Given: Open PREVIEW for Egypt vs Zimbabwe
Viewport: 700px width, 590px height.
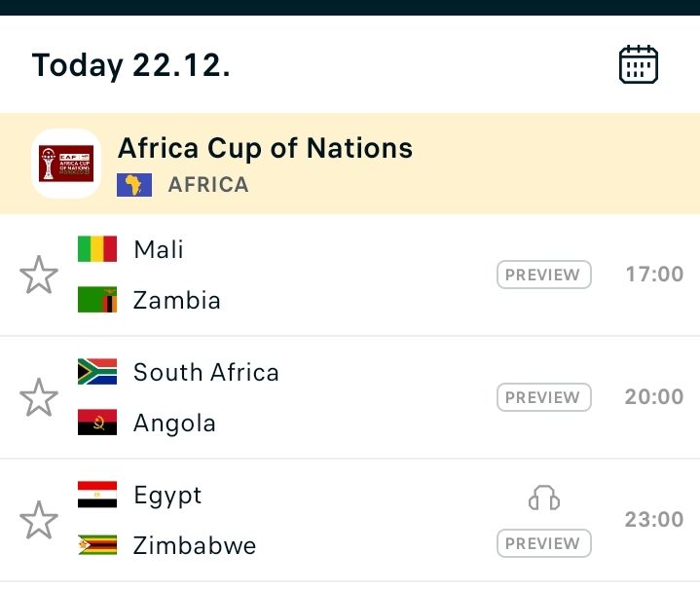Looking at the screenshot, I should pos(544,543).
